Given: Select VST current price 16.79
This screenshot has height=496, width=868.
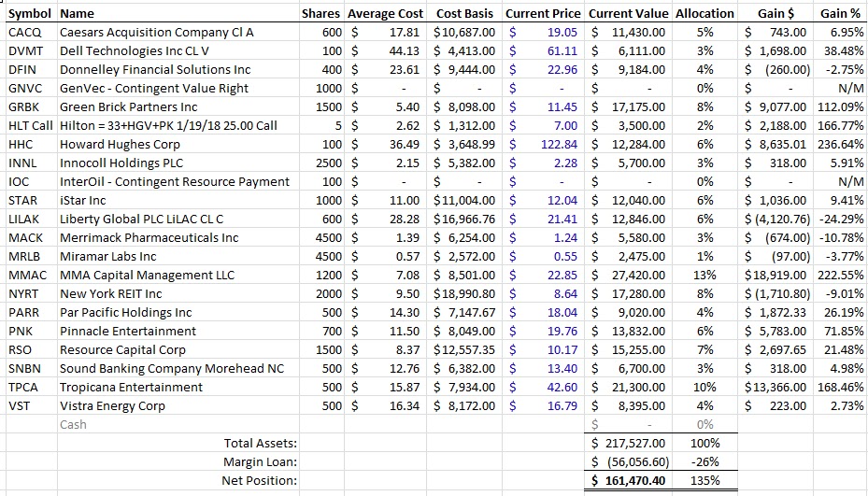Looking at the screenshot, I should (543, 406).
